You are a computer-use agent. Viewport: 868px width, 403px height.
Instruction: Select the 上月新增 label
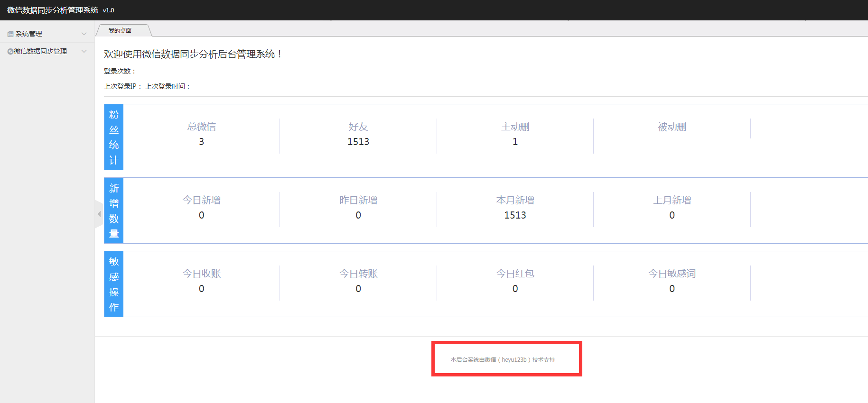point(672,200)
